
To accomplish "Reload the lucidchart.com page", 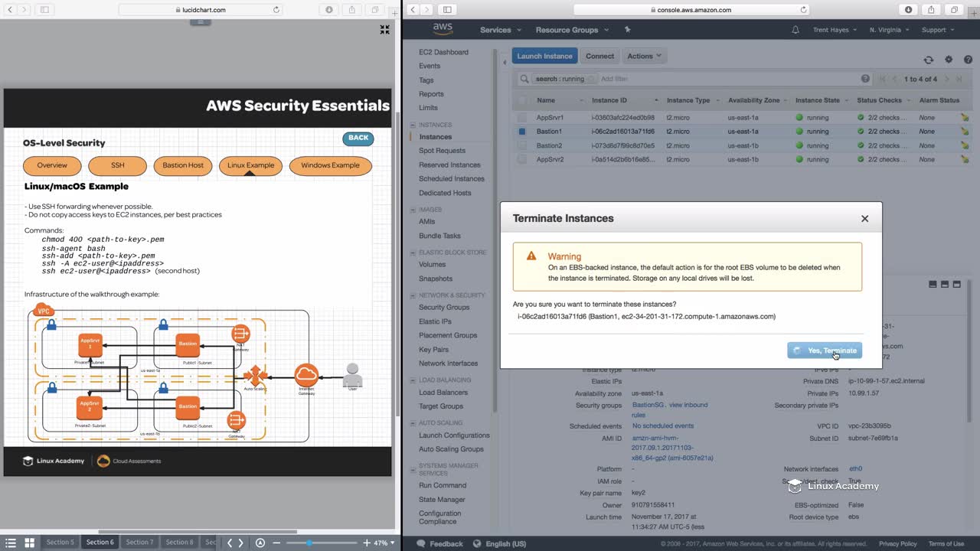I will pos(276,10).
